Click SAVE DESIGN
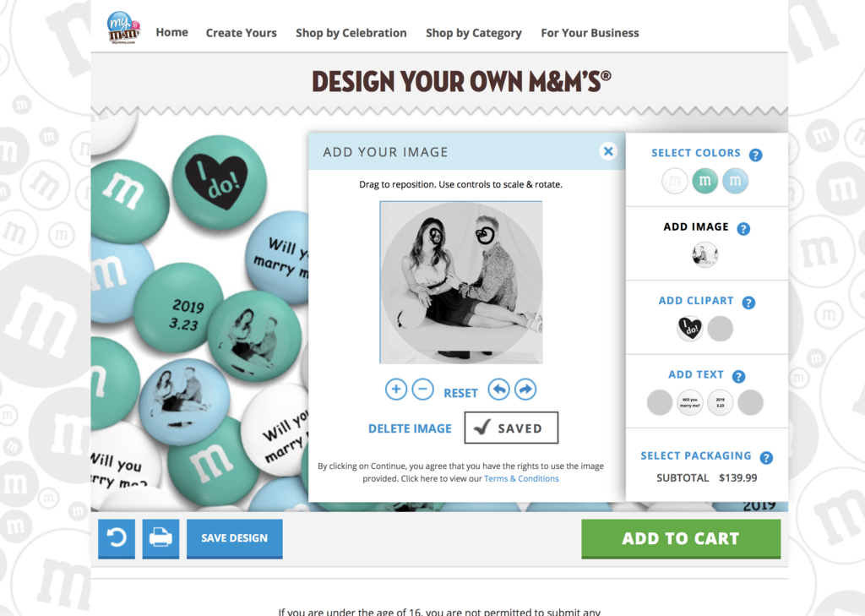The height and width of the screenshot is (616, 865). (235, 538)
